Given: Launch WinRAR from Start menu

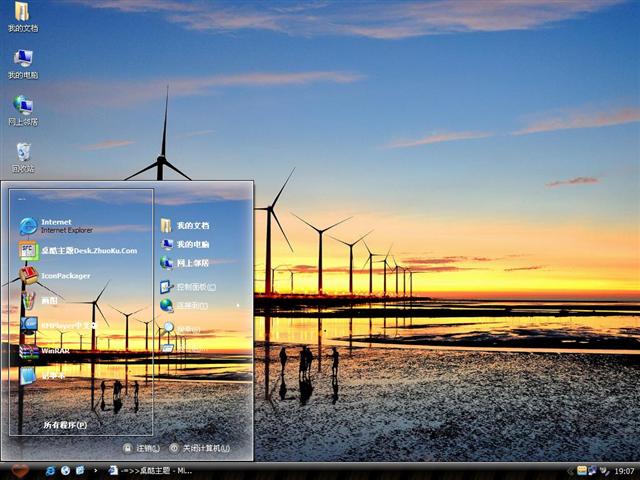Looking at the screenshot, I should pyautogui.click(x=54, y=351).
